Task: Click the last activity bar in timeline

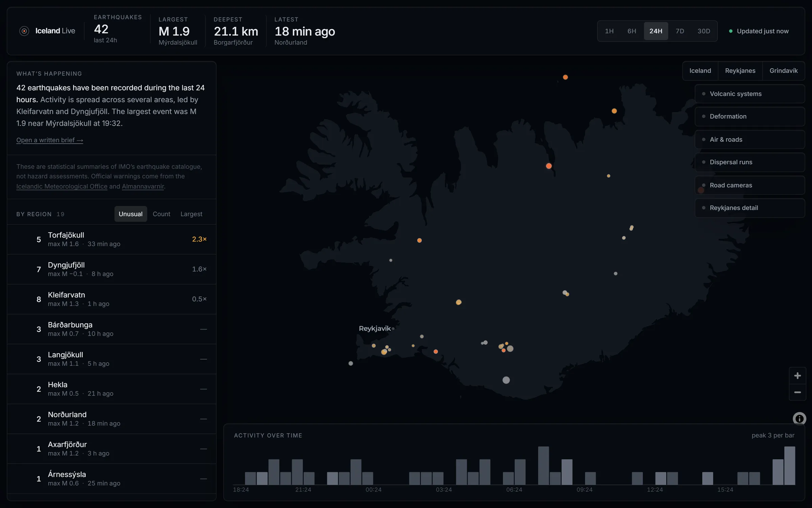Action: point(790,466)
